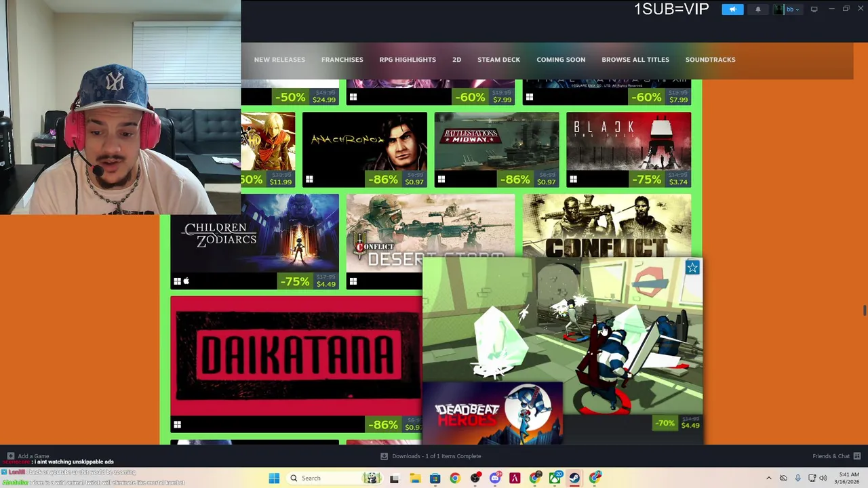Viewport: 868px width, 488px height.
Task: Open the Franchises tab
Action: click(342, 60)
